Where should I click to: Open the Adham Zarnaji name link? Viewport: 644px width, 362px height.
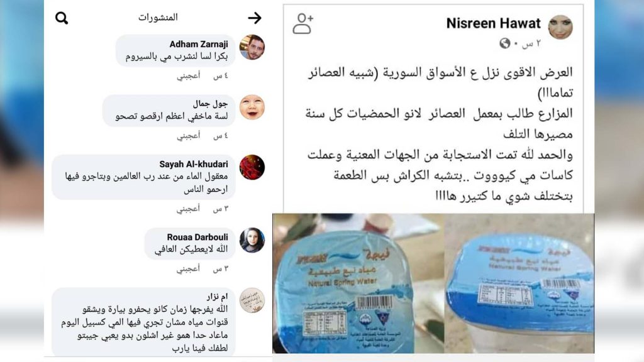[198, 44]
